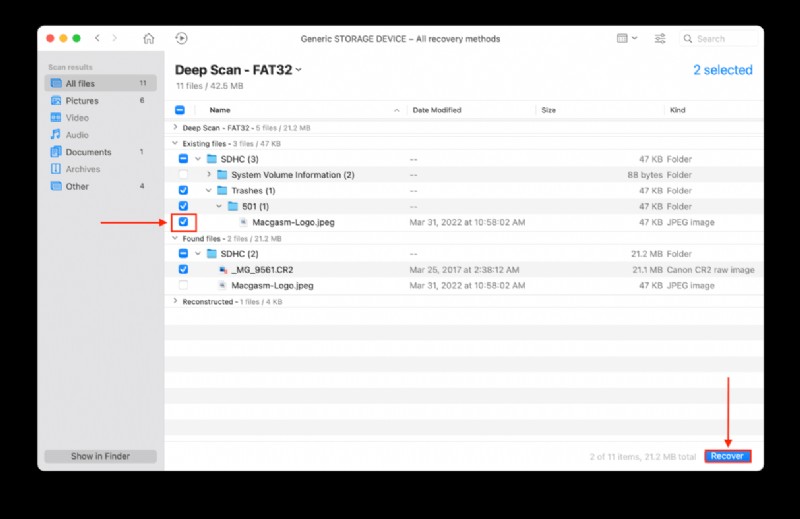The width and height of the screenshot is (800, 519).
Task: Toggle checkbox for SDHC (2) folder
Action: tap(183, 253)
